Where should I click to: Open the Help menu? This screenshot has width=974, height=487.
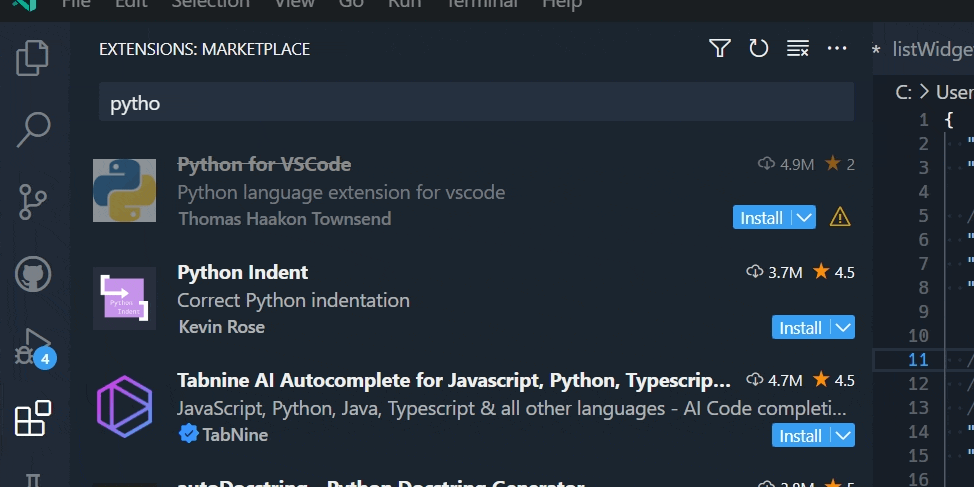click(x=562, y=4)
